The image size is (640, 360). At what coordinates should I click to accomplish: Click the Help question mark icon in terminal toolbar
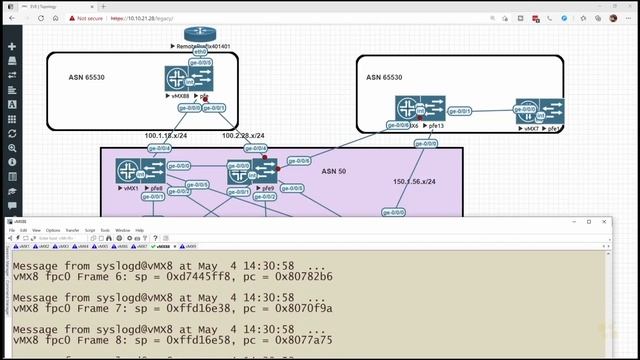click(155, 238)
